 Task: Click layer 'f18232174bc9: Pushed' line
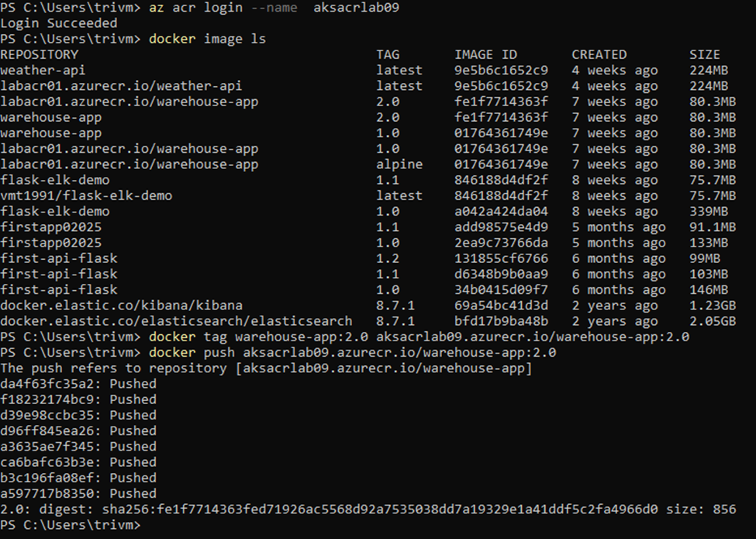pyautogui.click(x=78, y=399)
